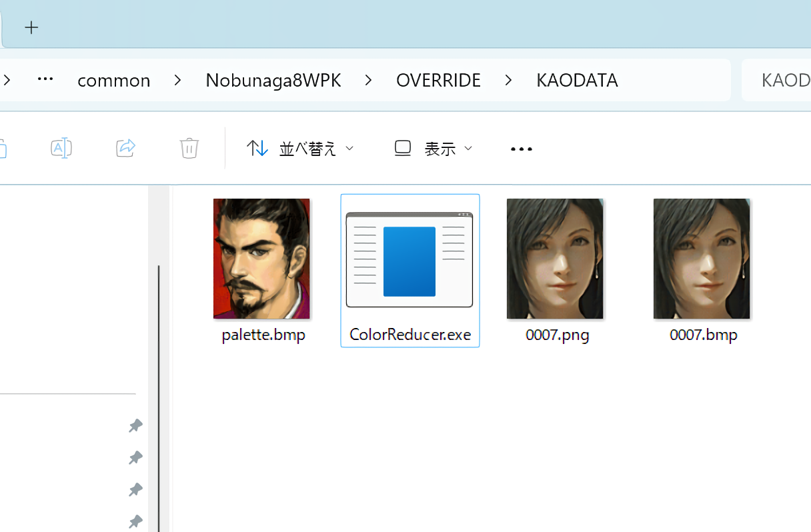Click the Delete trash can icon
The width and height of the screenshot is (811, 532).
(x=189, y=148)
